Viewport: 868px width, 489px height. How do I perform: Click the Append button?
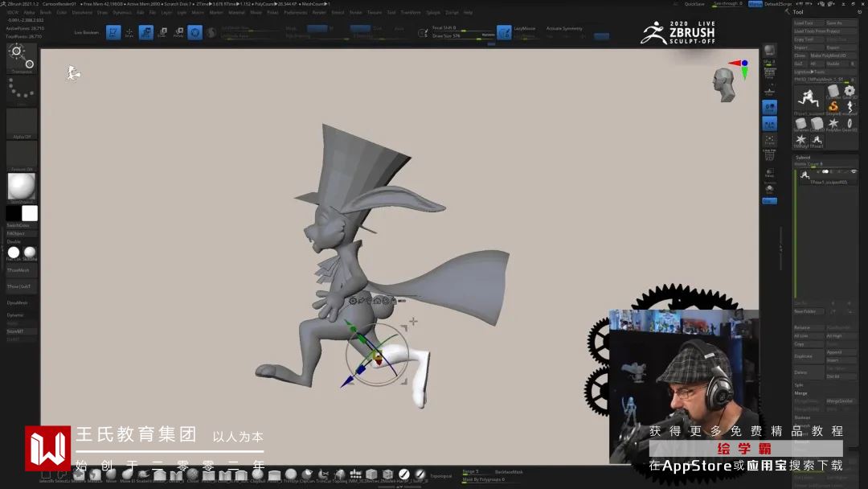pos(841,352)
